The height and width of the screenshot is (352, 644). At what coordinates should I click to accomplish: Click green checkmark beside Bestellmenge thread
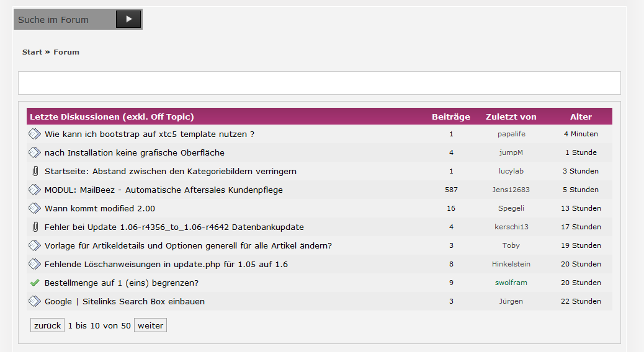(x=35, y=283)
